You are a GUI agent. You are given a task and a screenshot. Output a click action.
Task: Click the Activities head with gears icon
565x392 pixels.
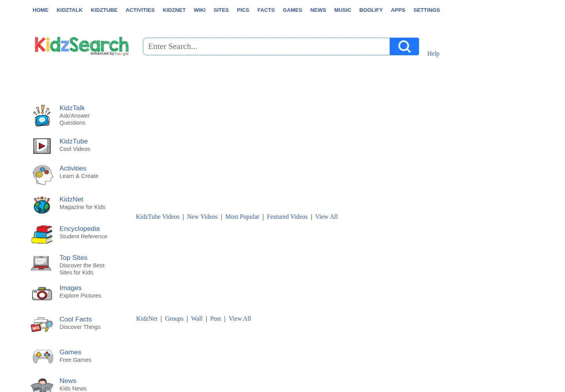(43, 175)
